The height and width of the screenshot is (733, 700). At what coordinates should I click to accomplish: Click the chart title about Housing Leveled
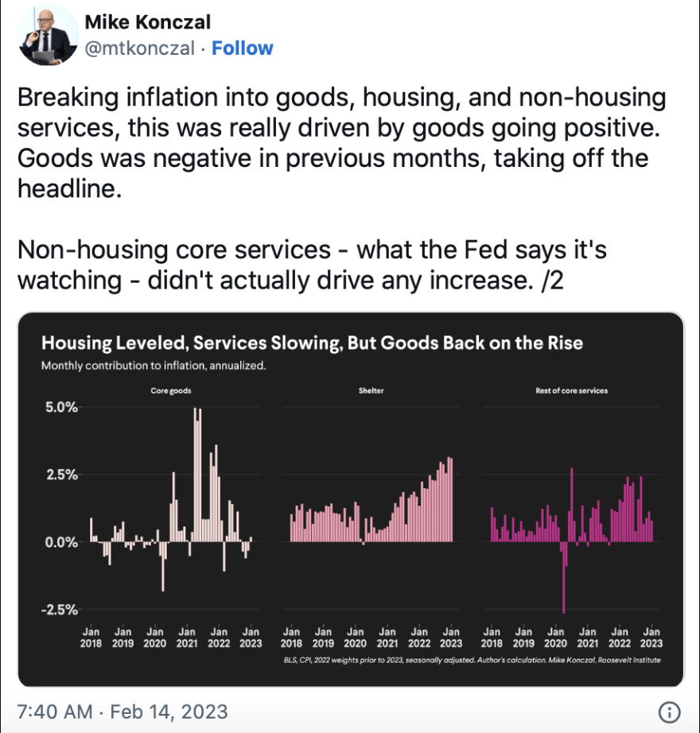(x=312, y=343)
